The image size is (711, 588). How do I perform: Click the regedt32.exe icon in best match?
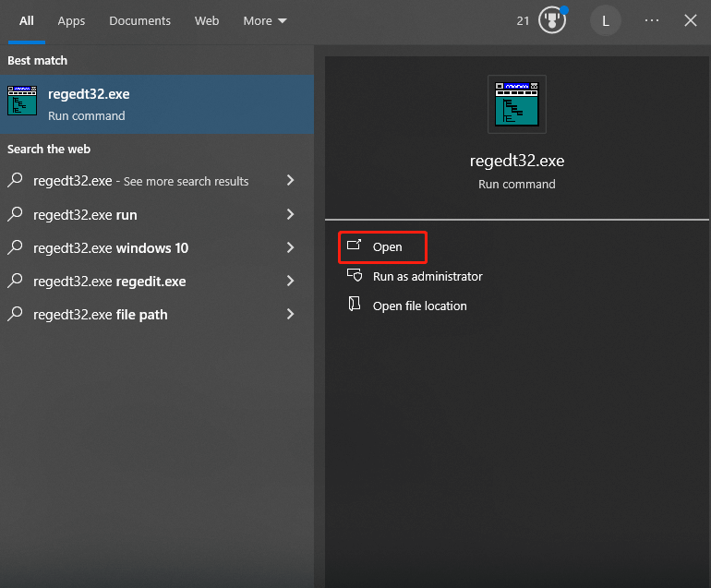click(x=22, y=101)
